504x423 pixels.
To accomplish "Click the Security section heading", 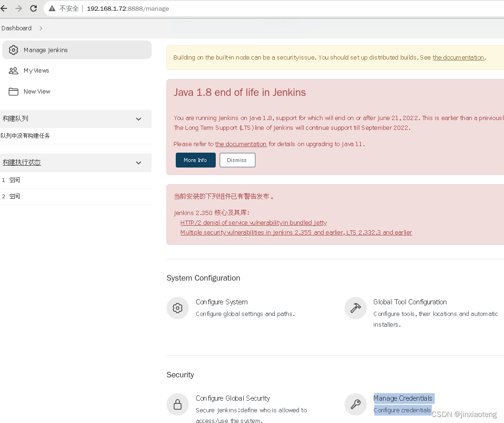I will point(180,375).
